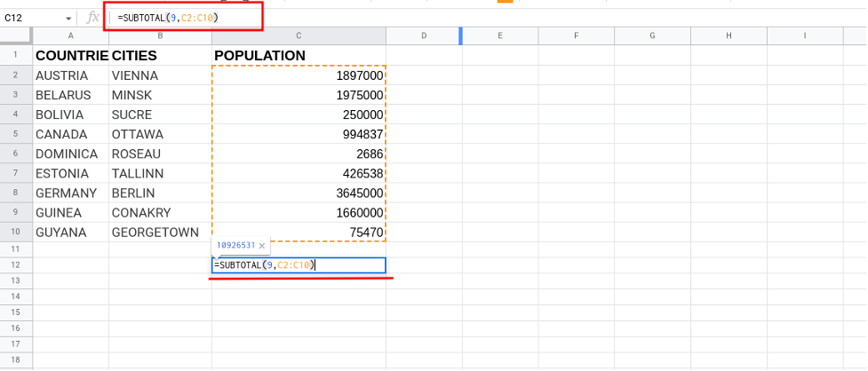Select column D header
Screen dimensions: 868x371
pos(424,36)
